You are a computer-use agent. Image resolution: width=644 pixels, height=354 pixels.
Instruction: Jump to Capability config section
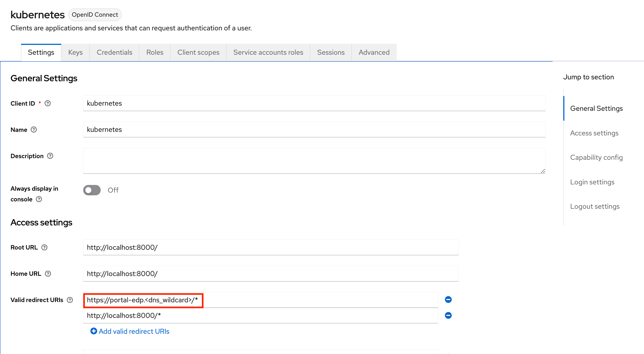tap(596, 157)
